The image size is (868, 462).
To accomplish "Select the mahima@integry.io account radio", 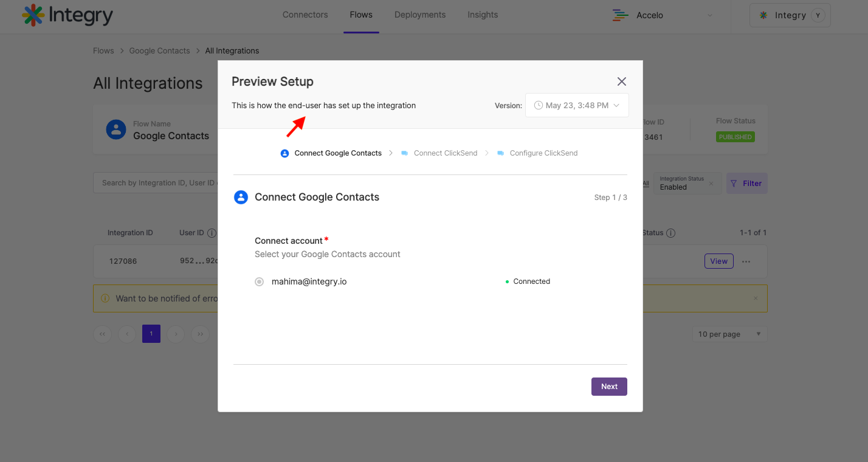I will [x=260, y=281].
